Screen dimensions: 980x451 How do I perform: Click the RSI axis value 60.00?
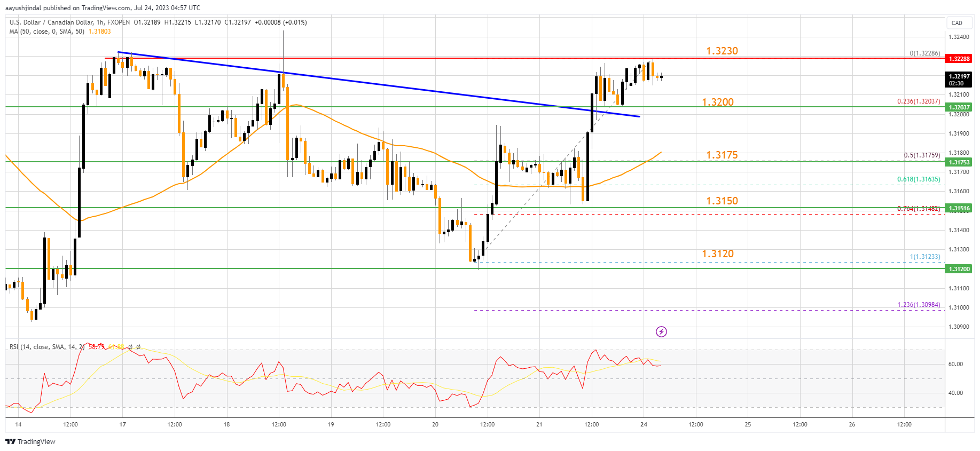[x=955, y=364]
